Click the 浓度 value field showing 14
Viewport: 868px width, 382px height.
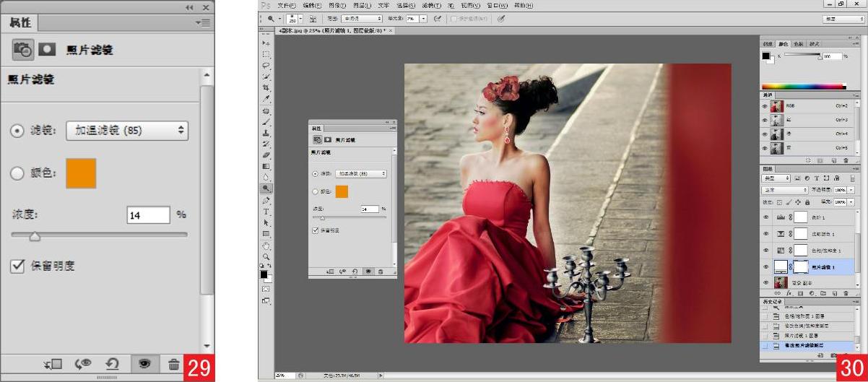coord(148,214)
